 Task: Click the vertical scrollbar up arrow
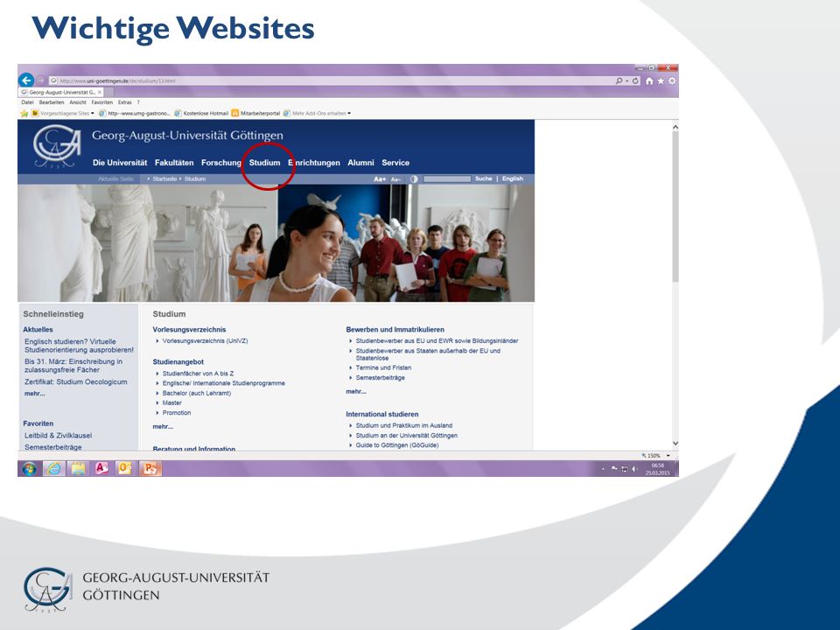[675, 127]
